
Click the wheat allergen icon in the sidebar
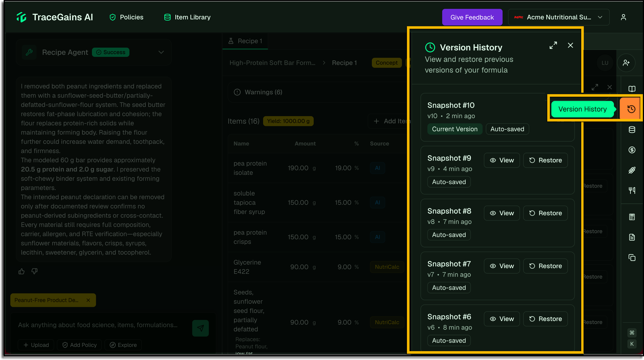point(632,170)
